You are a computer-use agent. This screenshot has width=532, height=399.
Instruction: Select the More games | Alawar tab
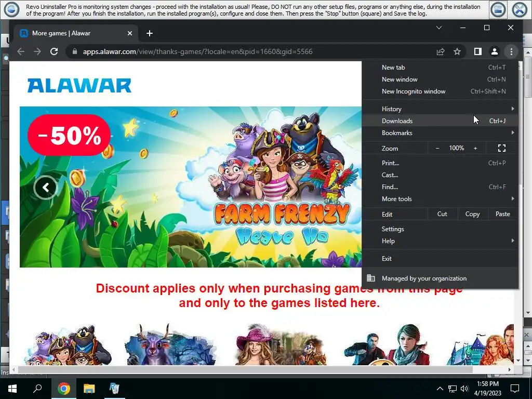click(75, 33)
